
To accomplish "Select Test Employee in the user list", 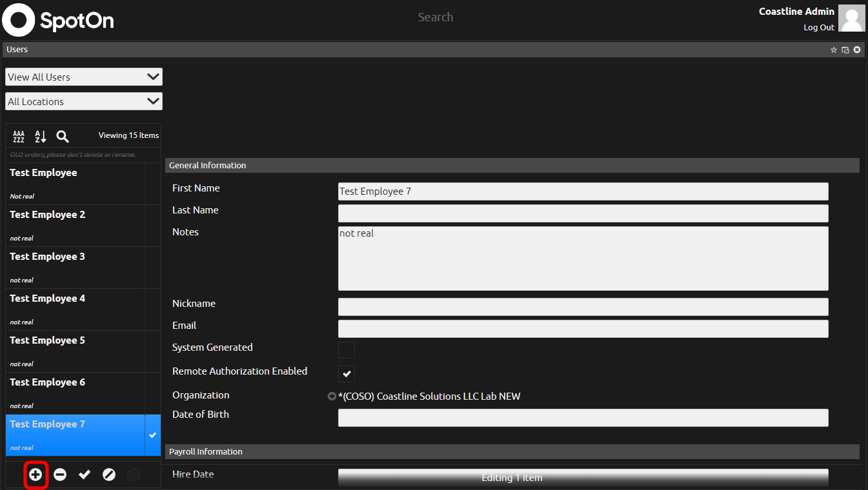I will (75, 184).
